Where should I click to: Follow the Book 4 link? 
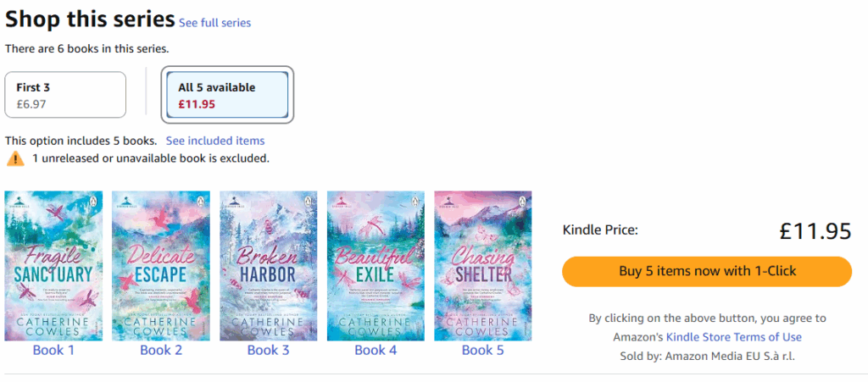point(376,350)
